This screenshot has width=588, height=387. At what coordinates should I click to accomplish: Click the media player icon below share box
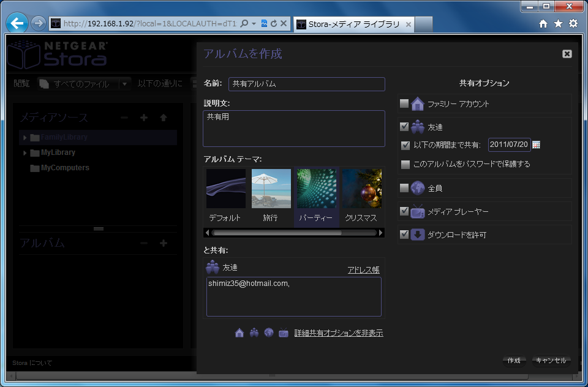pyautogui.click(x=283, y=333)
